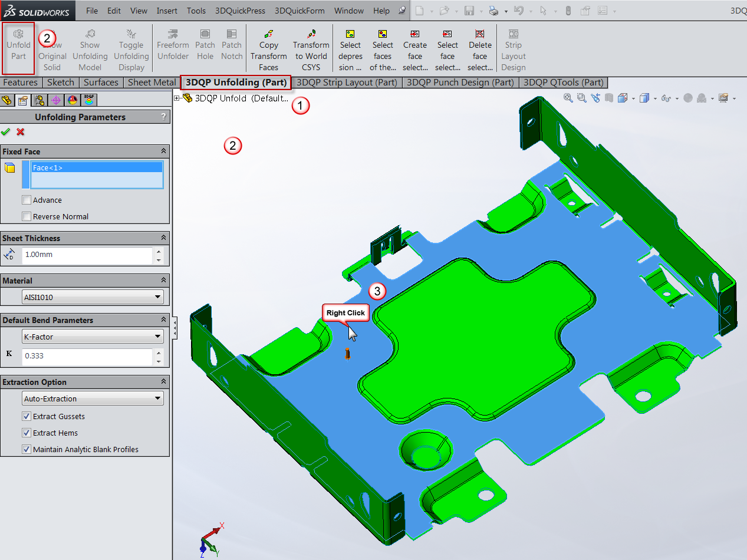
Task: Open ConfigurationManager panel tab
Action: pos(40,100)
